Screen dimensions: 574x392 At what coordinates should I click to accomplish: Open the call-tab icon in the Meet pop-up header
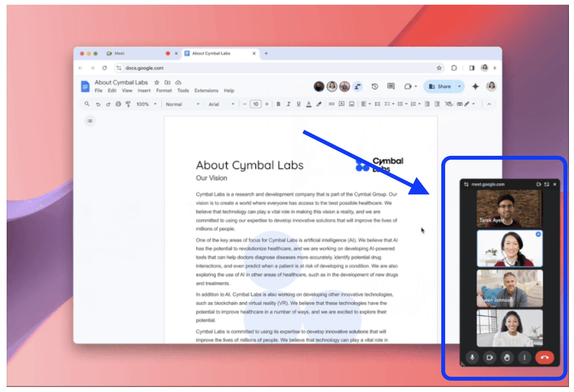(x=538, y=184)
